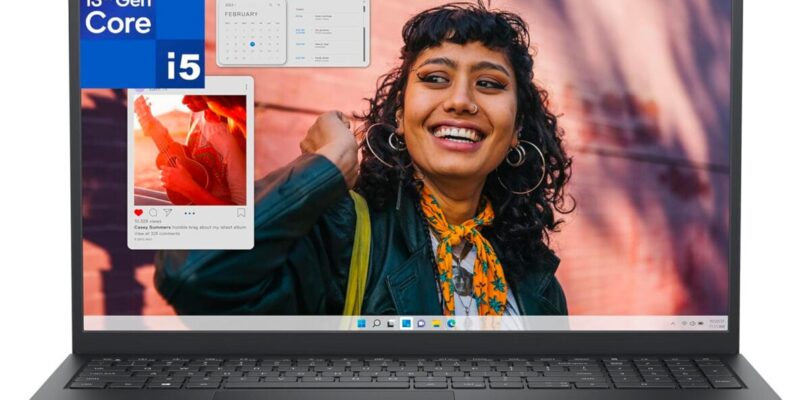Open the Windows Start menu

(362, 324)
